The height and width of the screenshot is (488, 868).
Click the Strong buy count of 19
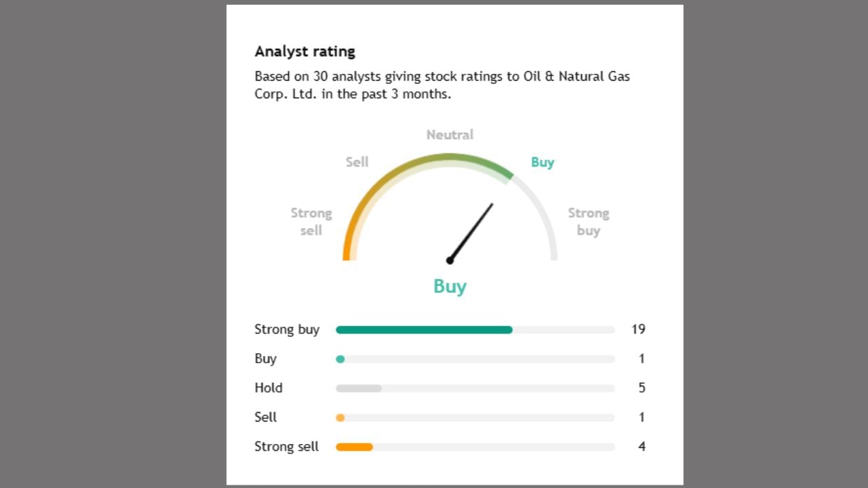[638, 329]
